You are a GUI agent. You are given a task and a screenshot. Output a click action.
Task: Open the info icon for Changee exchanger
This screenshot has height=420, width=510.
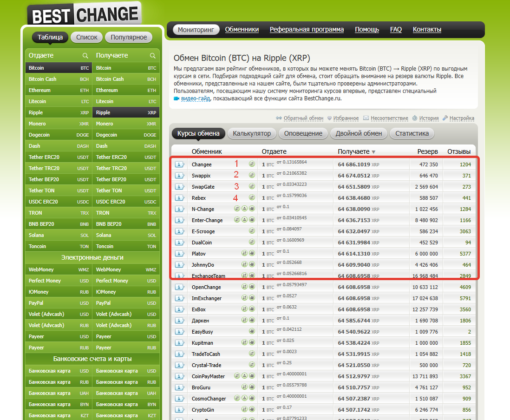(180, 164)
